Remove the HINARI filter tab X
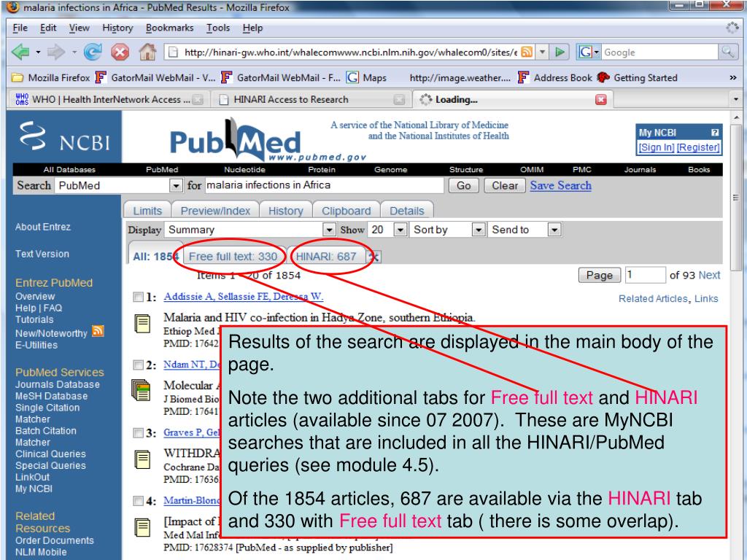 [374, 257]
